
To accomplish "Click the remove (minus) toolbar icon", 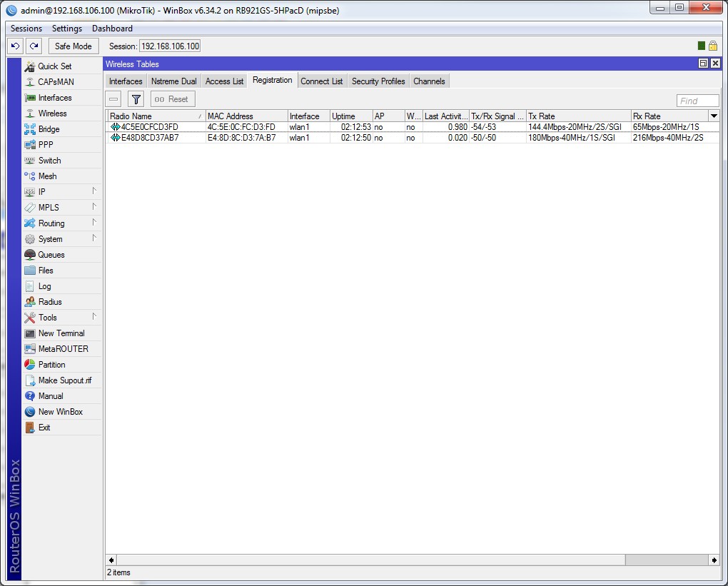I will pyautogui.click(x=114, y=99).
